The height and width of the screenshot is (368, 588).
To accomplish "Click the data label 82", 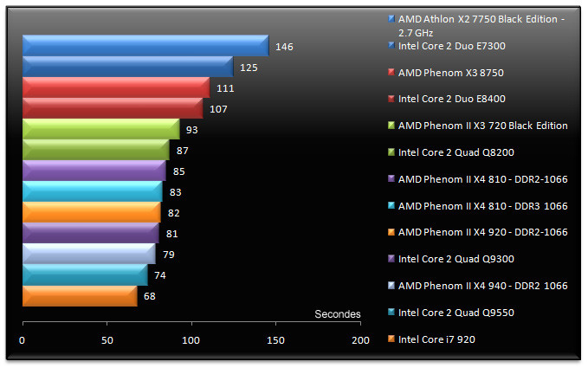I will click(173, 213).
